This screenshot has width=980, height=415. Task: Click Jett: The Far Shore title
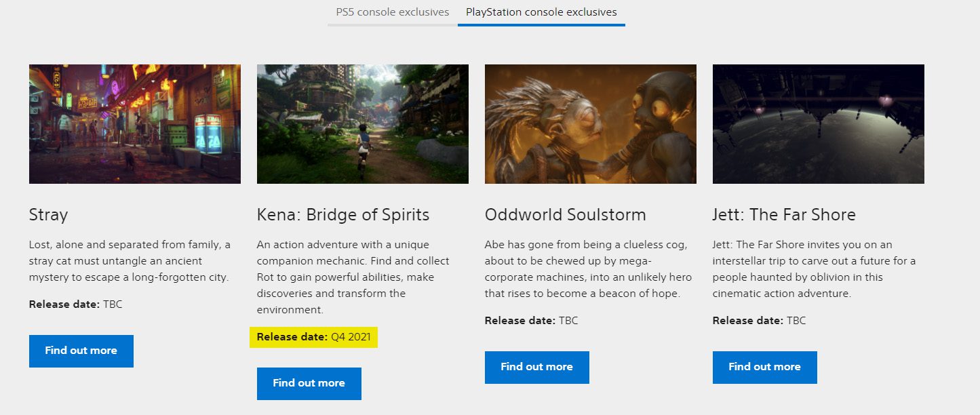(784, 215)
